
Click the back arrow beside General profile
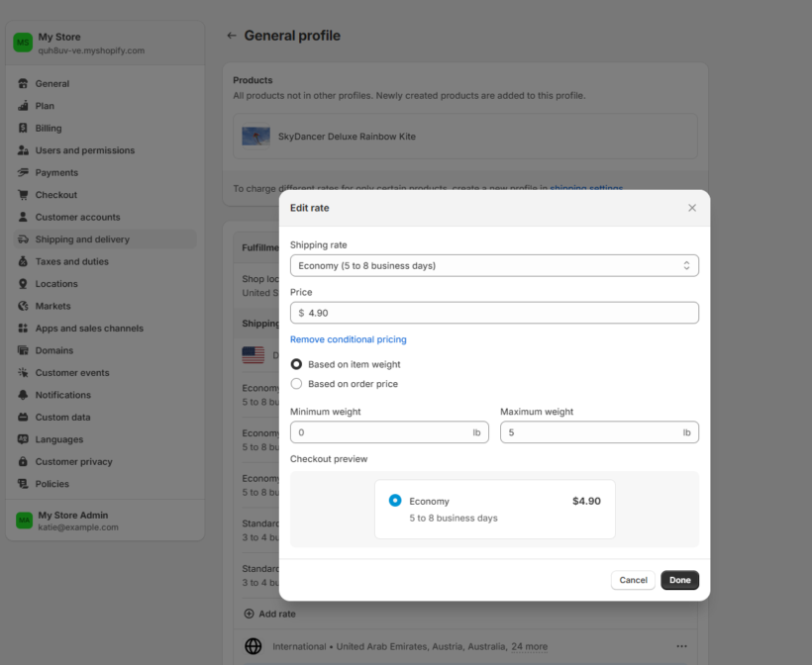coord(230,35)
